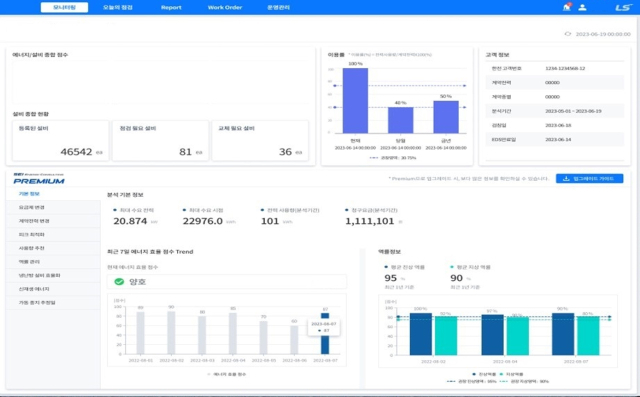The width and height of the screenshot is (640, 397).
Task: Click the 101 kWh usage value
Action: click(x=270, y=221)
